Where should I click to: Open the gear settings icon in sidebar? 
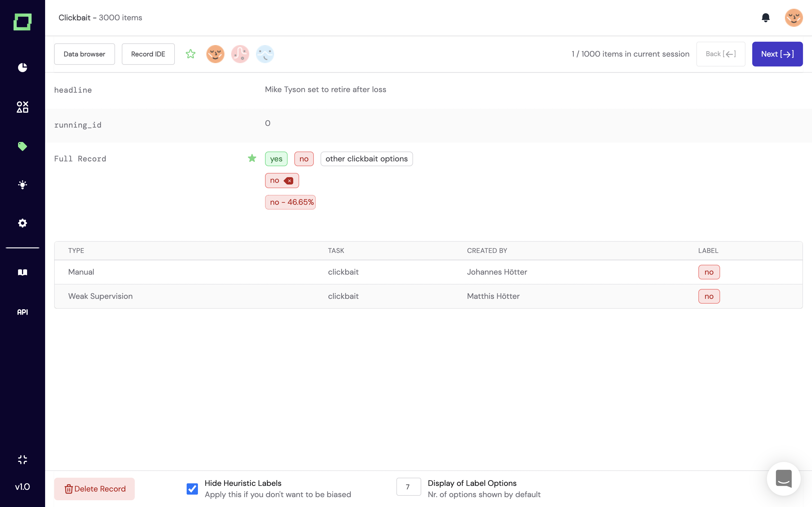pyautogui.click(x=23, y=223)
